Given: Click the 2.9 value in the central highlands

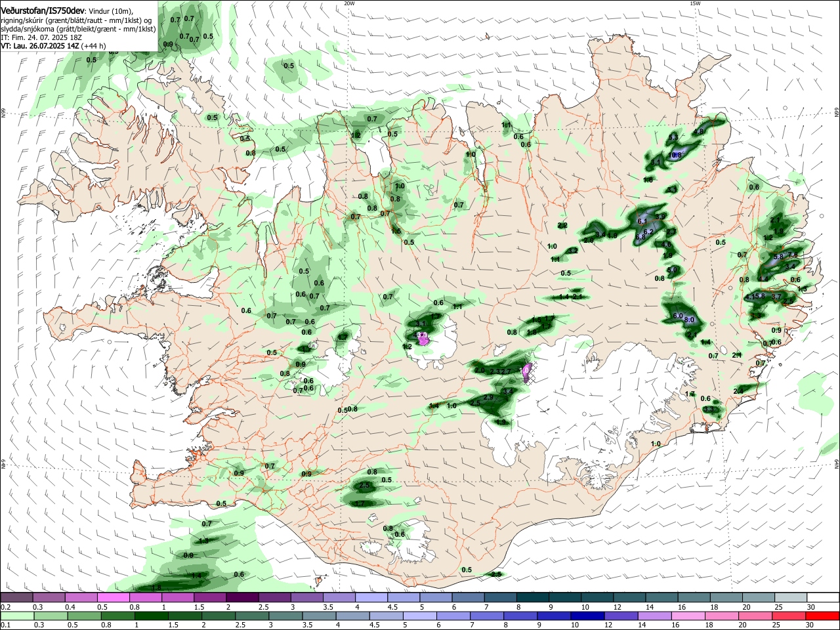Looking at the screenshot, I should pyautogui.click(x=488, y=398).
